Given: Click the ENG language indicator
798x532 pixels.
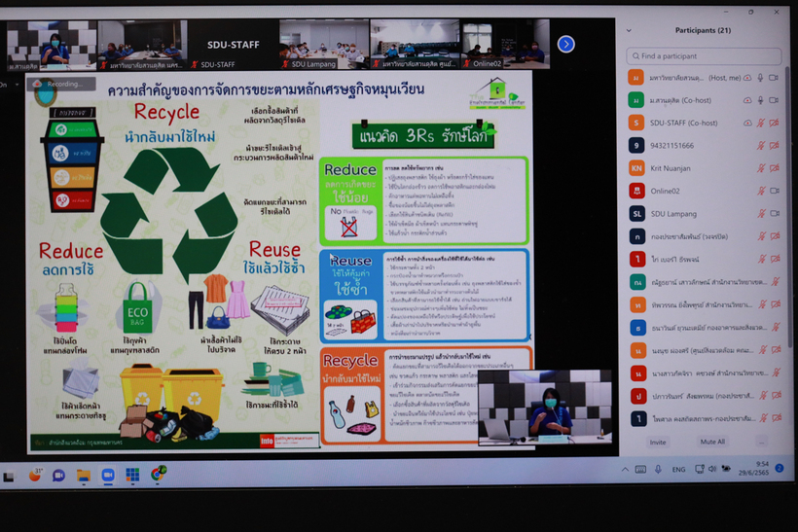Looking at the screenshot, I should (x=678, y=470).
